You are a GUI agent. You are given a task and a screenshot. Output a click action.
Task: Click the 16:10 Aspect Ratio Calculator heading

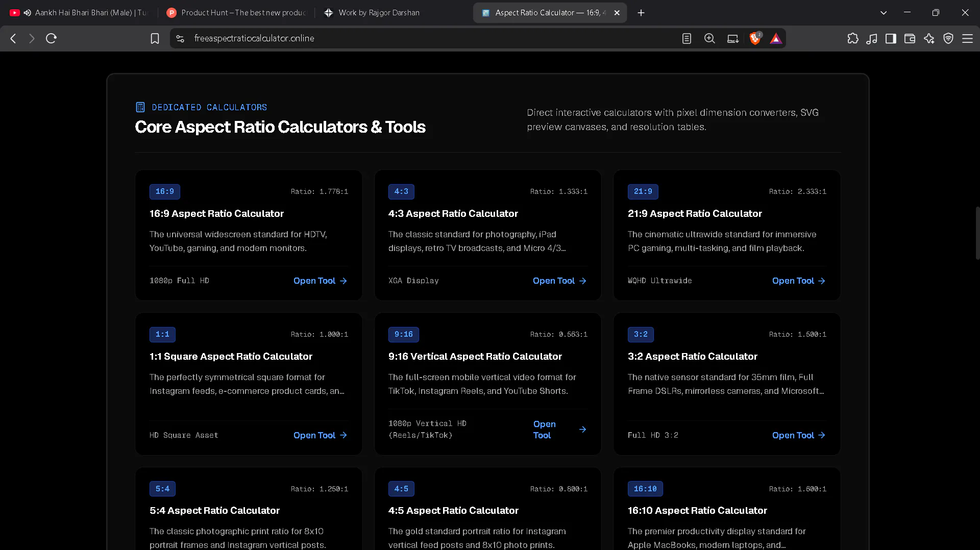click(x=697, y=510)
